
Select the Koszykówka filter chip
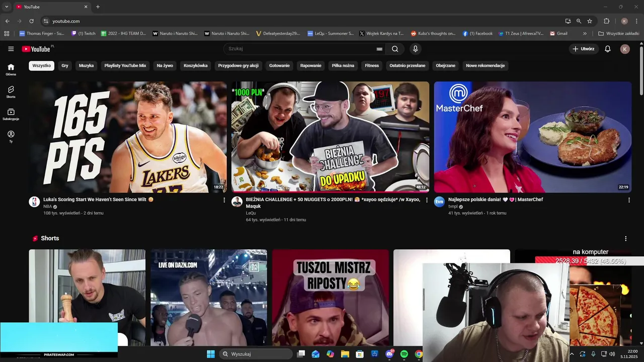coord(196,65)
